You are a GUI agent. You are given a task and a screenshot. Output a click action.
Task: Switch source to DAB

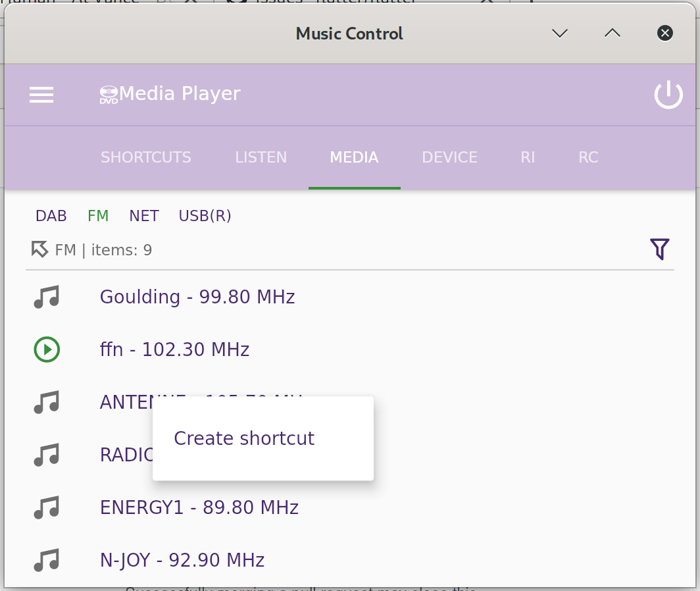pyautogui.click(x=51, y=215)
